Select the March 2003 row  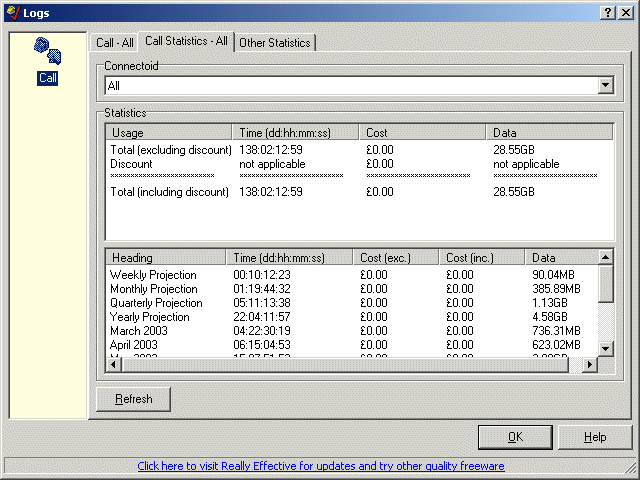[x=352, y=331]
